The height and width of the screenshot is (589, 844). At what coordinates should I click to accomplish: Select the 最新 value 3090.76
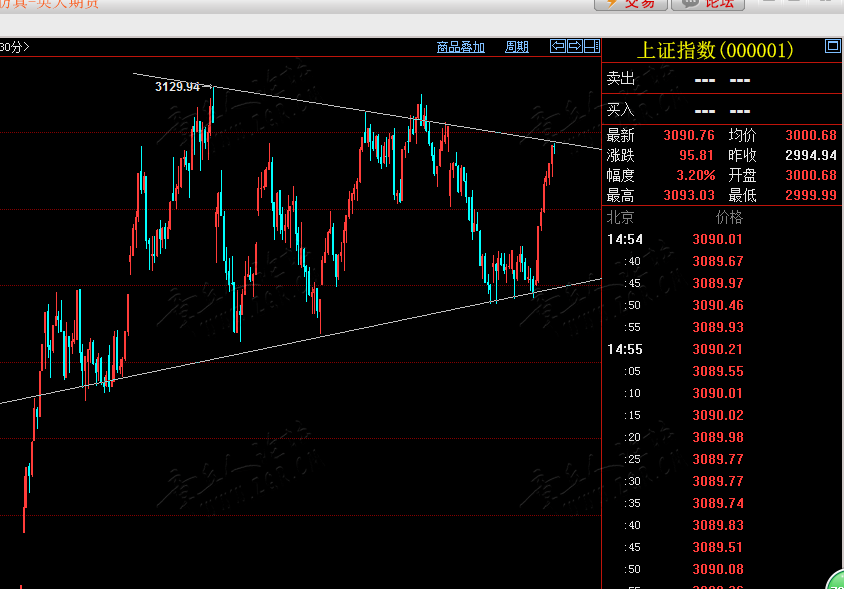[x=689, y=135]
